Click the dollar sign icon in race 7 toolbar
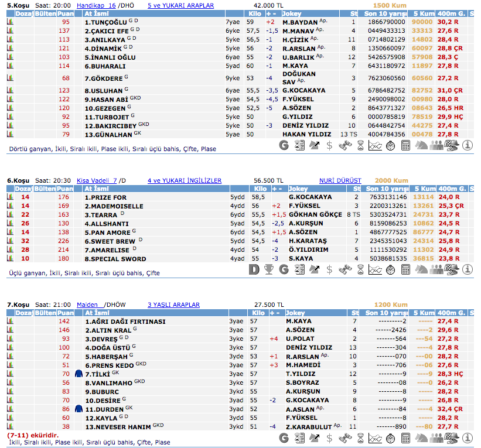The height and width of the screenshot is (448, 481). (329, 439)
